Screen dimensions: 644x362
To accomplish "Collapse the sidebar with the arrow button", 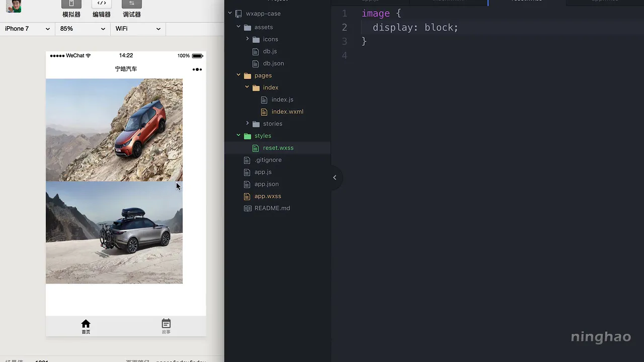I will point(335,177).
